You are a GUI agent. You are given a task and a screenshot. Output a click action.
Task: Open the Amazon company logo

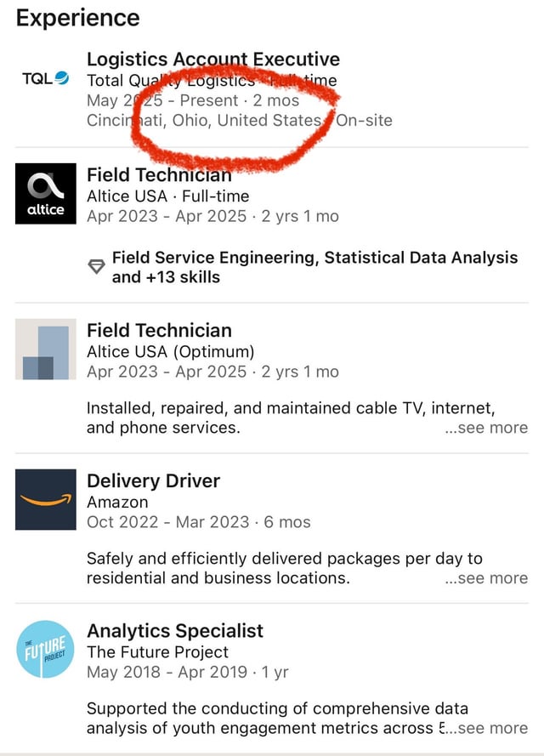click(x=44, y=499)
